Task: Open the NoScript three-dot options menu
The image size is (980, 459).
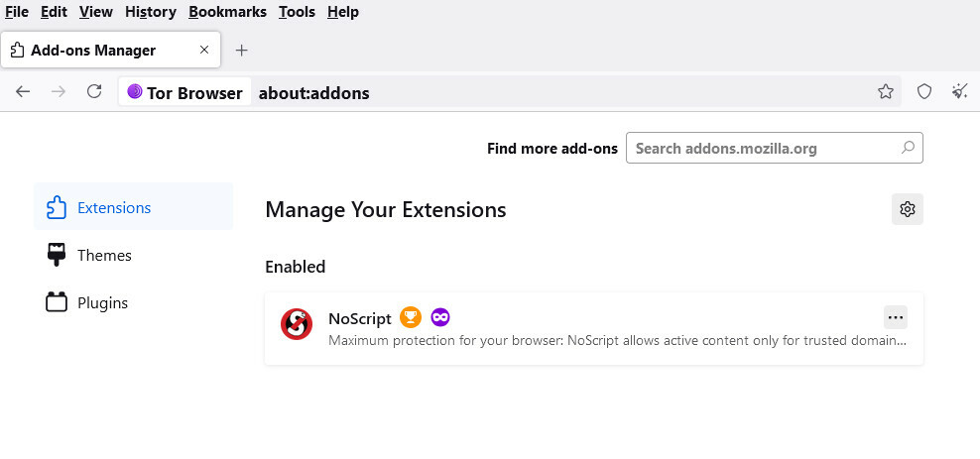Action: pyautogui.click(x=896, y=317)
